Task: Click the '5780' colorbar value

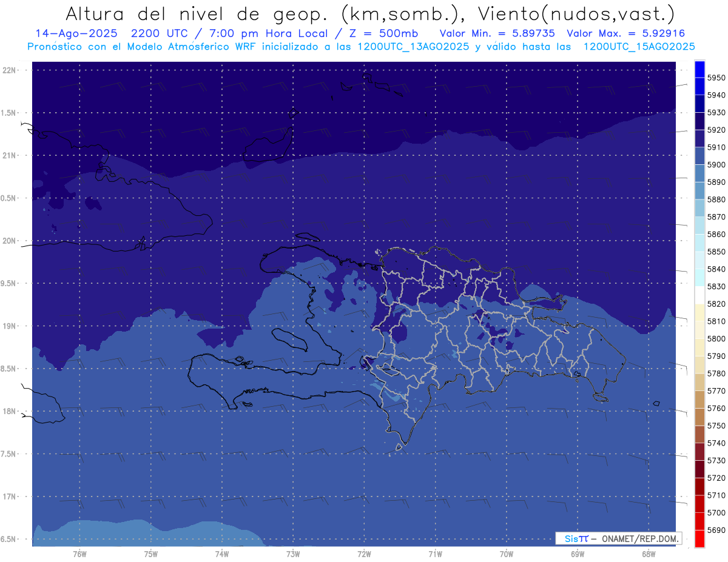Action: click(716, 373)
